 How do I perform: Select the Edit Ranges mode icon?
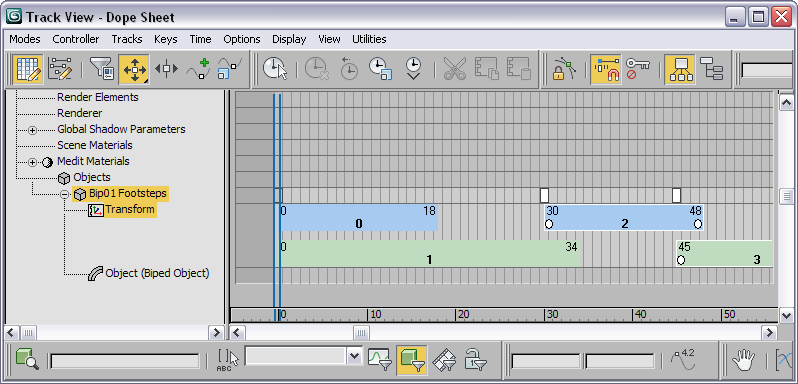point(60,69)
